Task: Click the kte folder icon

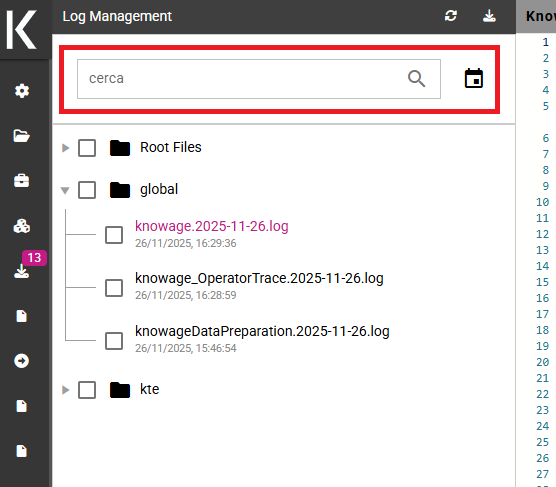Action: (x=120, y=390)
